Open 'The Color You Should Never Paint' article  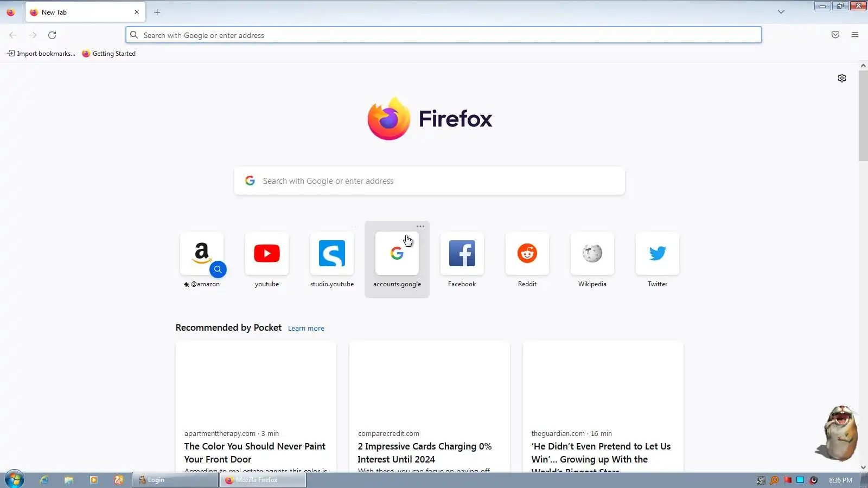coord(255,453)
